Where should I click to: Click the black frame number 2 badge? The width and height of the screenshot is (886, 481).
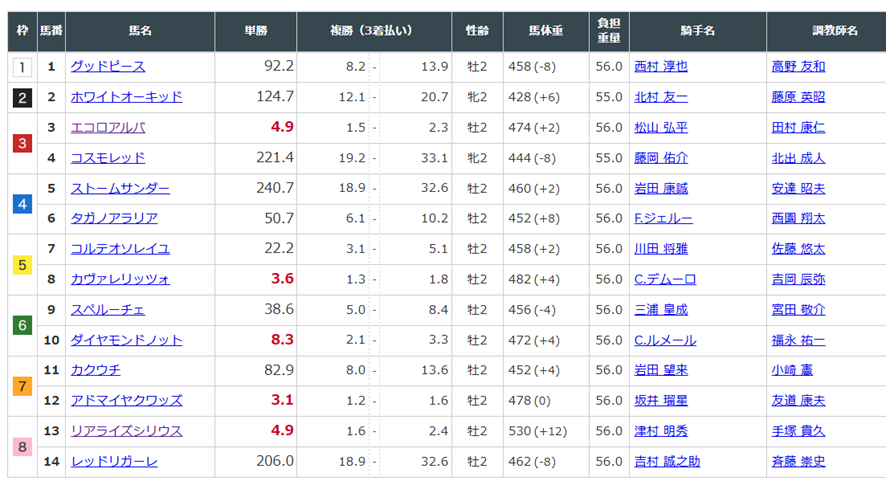pos(22,98)
